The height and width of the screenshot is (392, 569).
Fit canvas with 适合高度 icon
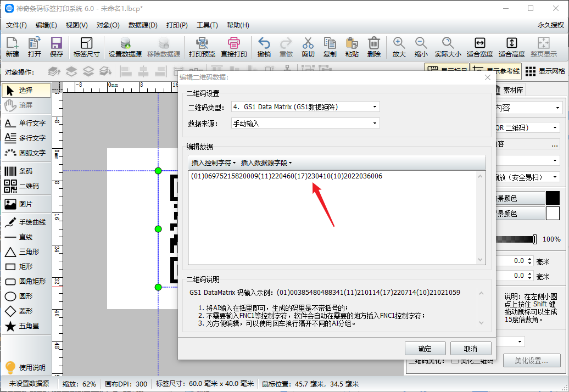pyautogui.click(x=512, y=47)
